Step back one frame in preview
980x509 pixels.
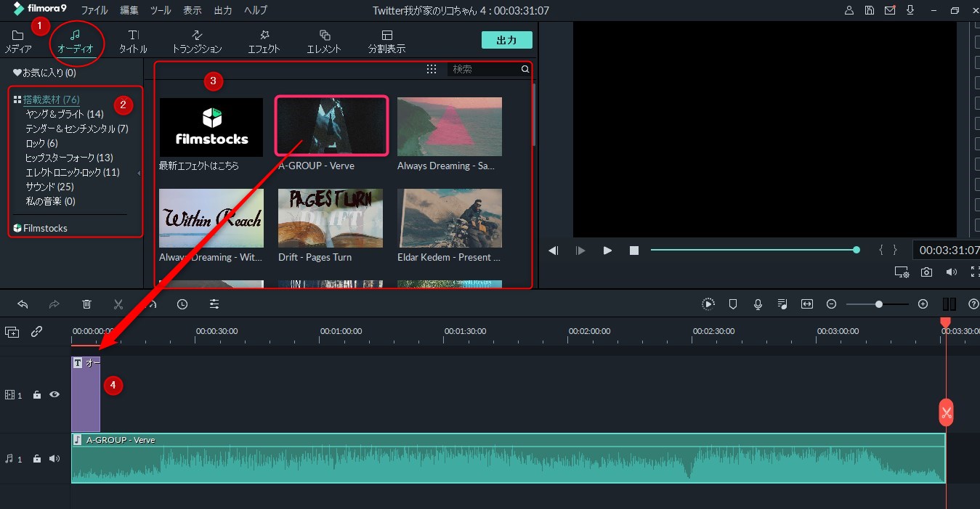pos(554,251)
